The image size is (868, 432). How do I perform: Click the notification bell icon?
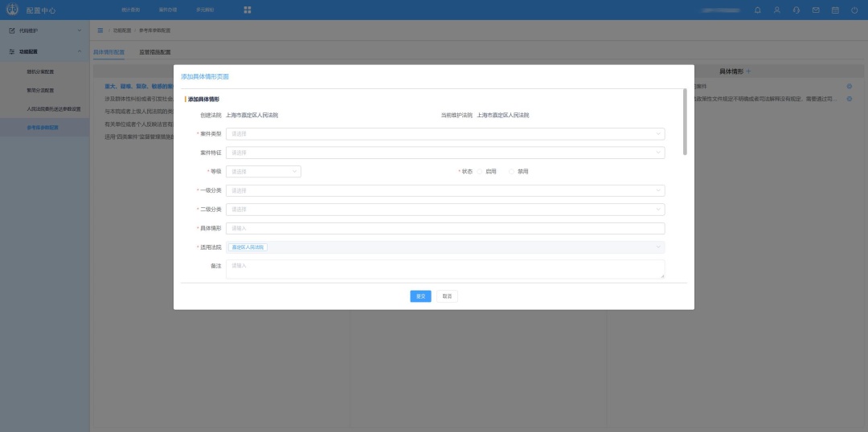pos(757,10)
